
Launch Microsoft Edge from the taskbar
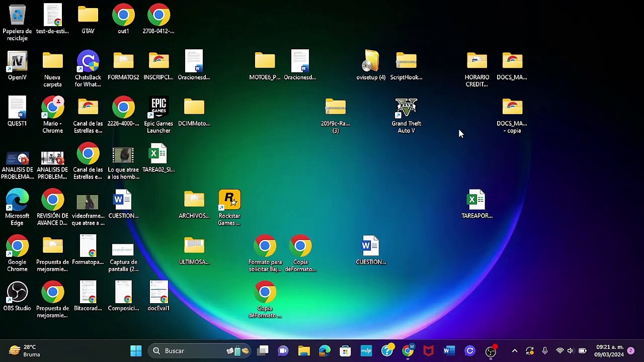[x=325, y=351]
